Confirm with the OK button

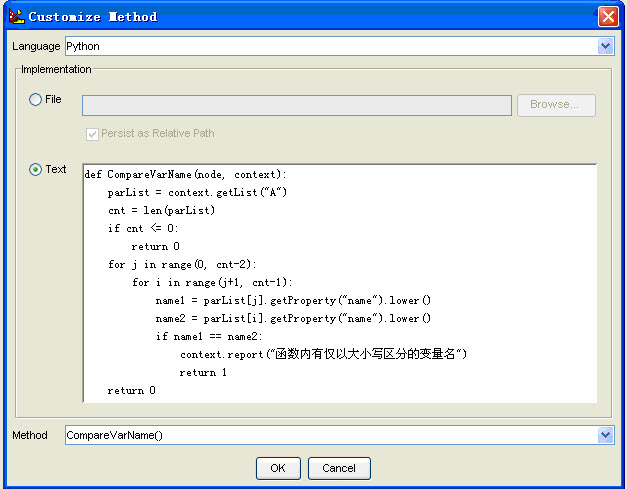[x=278, y=468]
